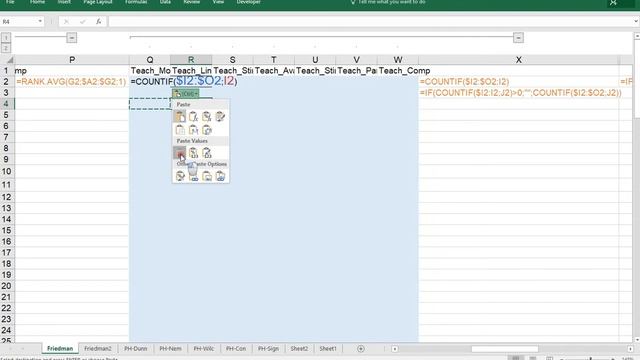Show outline level 1
The image size is (640, 360).
(x=6, y=38)
